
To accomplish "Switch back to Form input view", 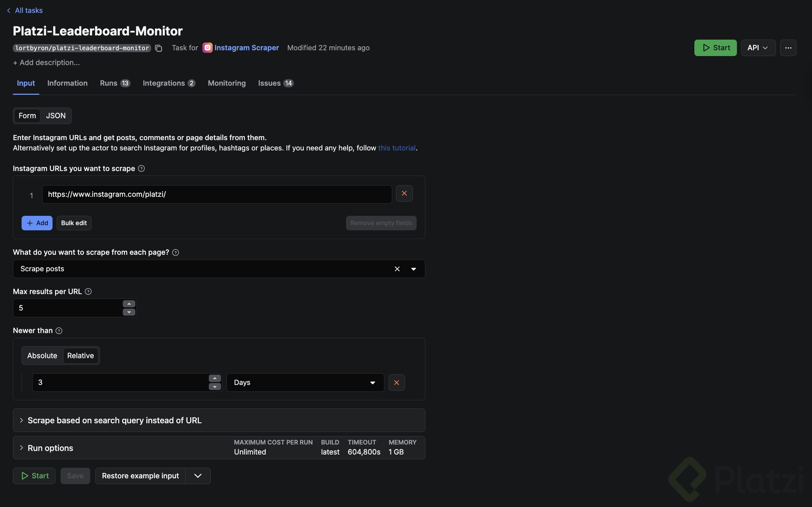I will pos(27,115).
